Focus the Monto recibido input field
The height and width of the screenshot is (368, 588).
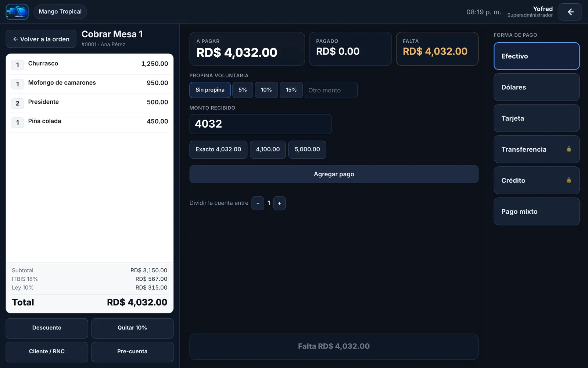point(261,124)
